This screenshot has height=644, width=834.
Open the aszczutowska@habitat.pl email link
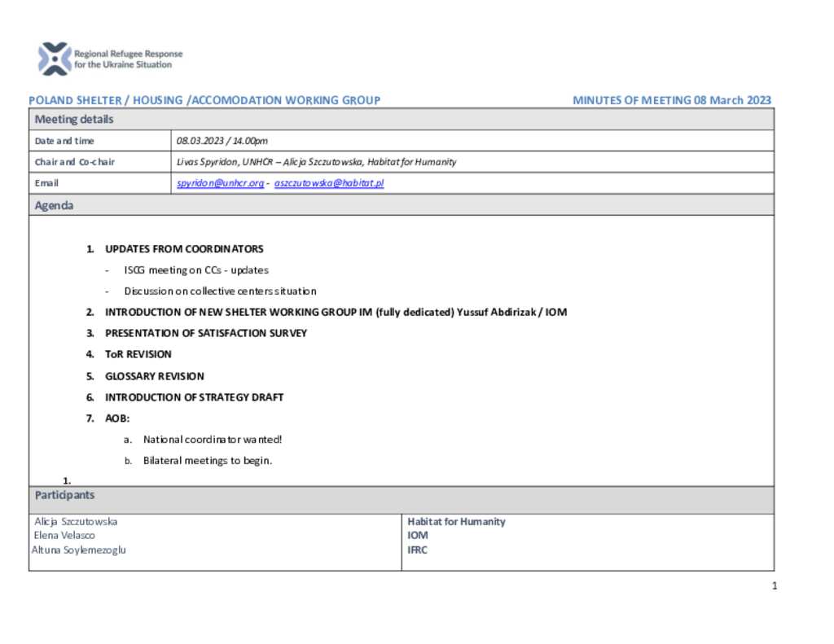(329, 183)
